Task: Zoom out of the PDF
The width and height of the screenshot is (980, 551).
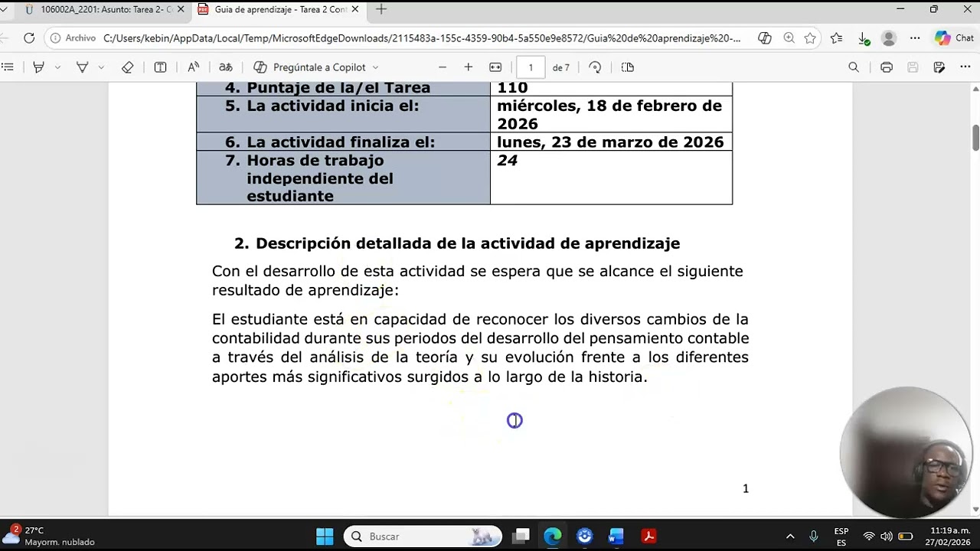Action: point(443,67)
